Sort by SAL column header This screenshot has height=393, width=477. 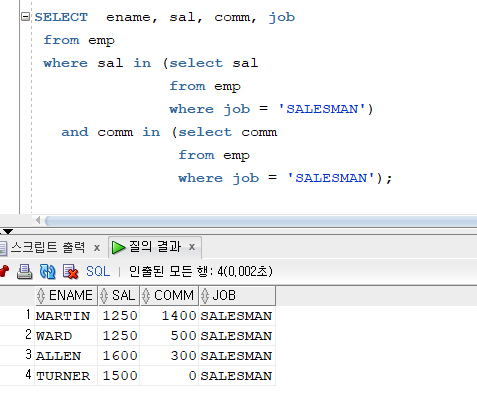pos(119,295)
